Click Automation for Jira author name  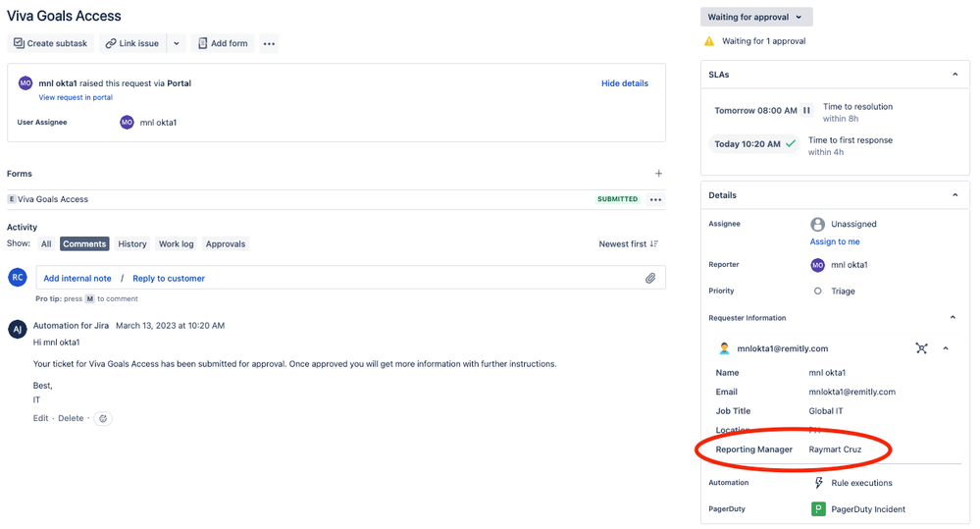[71, 326]
